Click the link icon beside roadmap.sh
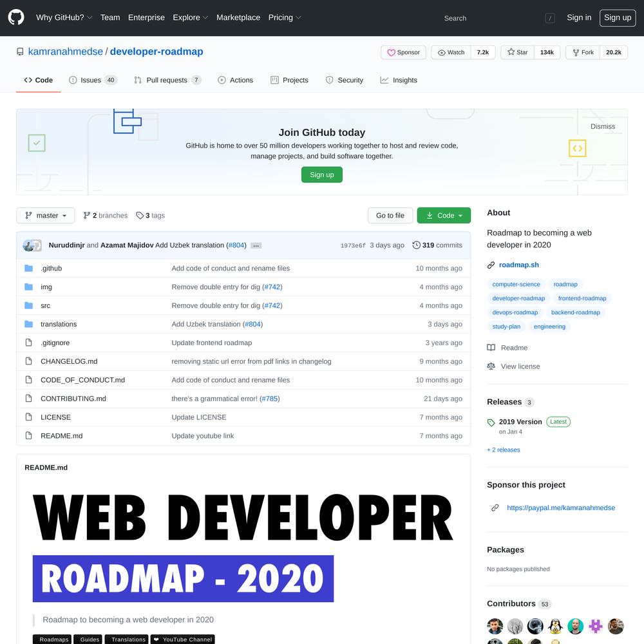The width and height of the screenshot is (644, 644). pos(491,265)
